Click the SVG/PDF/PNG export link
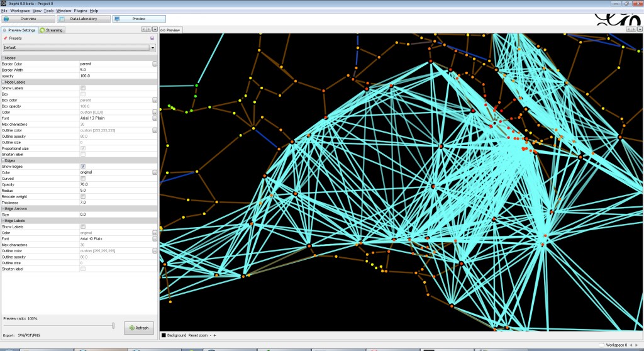 coord(29,335)
